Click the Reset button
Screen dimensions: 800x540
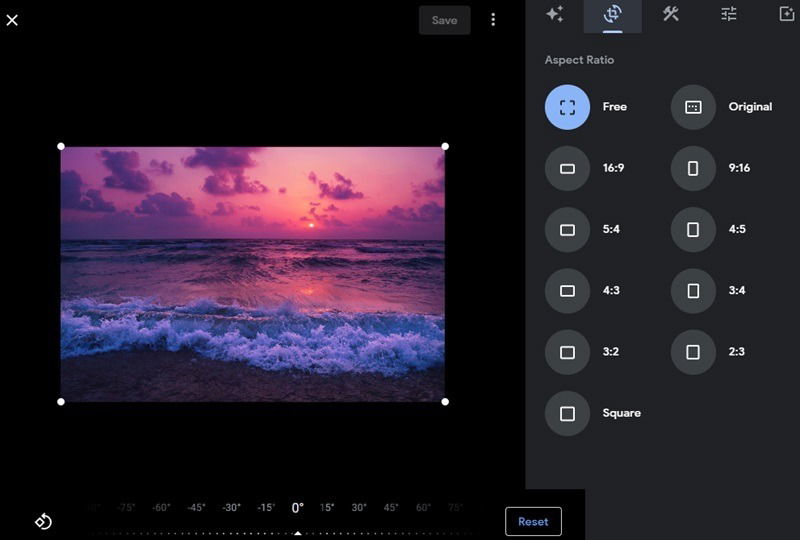(533, 521)
